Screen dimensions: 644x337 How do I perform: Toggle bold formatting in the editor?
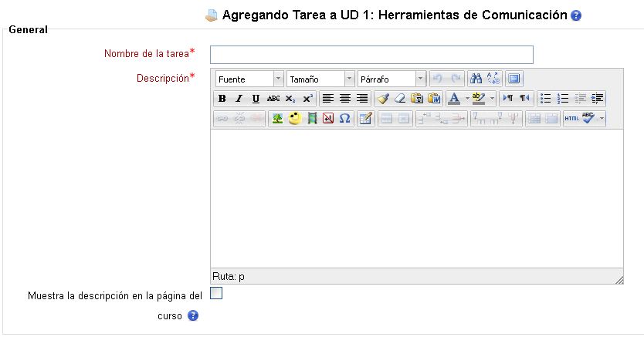[x=222, y=99]
